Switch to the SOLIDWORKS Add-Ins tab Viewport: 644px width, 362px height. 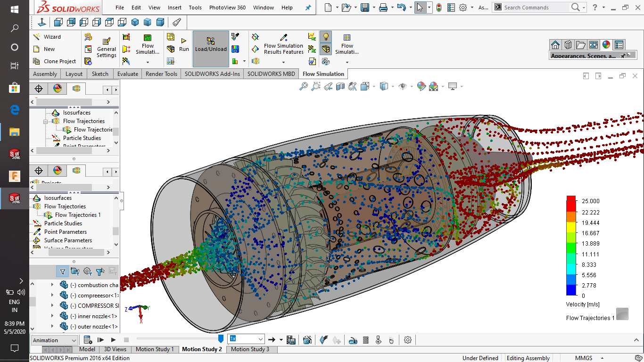click(x=212, y=74)
